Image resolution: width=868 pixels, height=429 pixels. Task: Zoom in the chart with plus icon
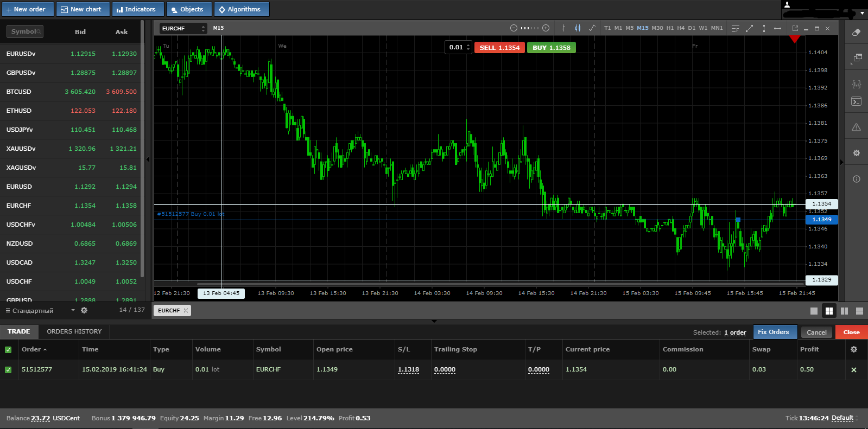point(546,28)
